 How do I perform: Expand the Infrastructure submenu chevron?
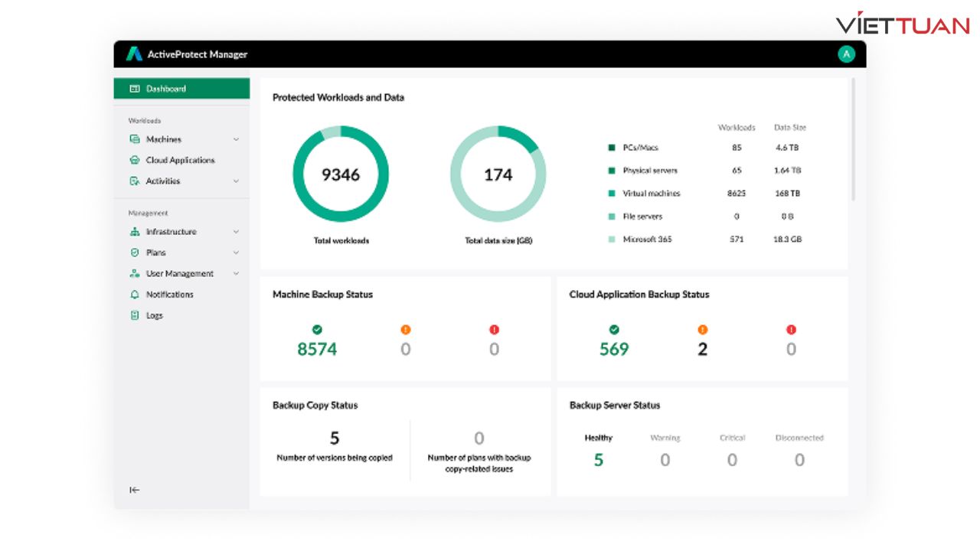click(236, 232)
